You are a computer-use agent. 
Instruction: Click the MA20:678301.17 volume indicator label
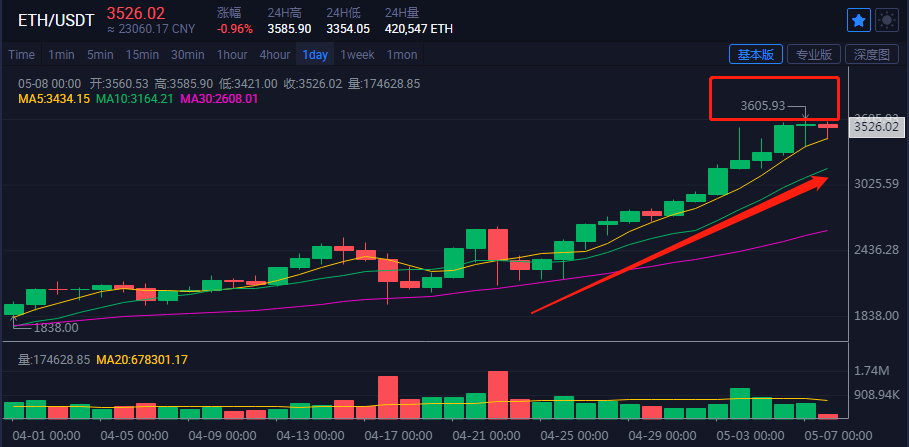click(x=142, y=360)
